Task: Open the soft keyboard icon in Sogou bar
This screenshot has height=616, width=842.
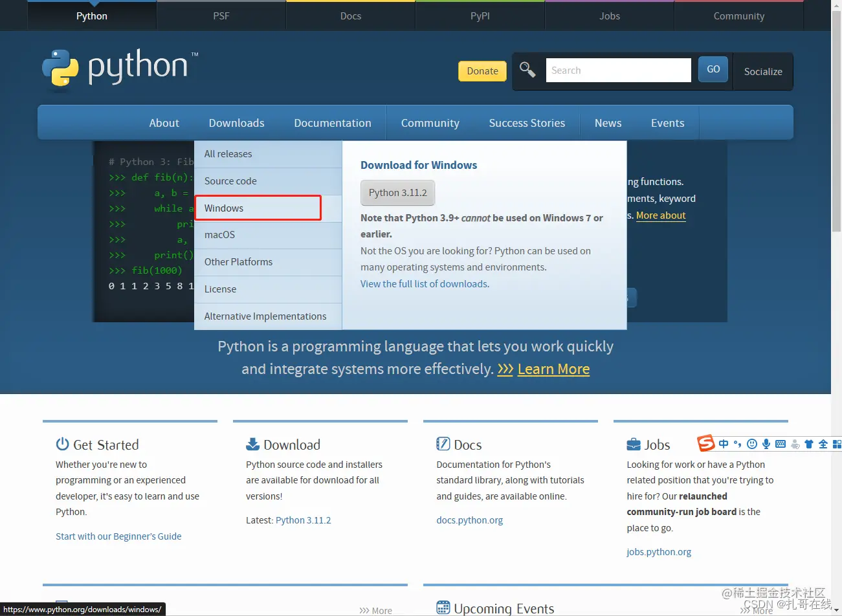Action: point(781,444)
